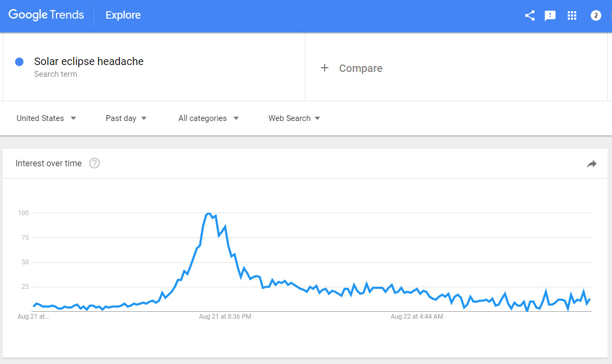Screen dimensions: 612x364
Task: Open the notifications badge showing 2
Action: point(595,15)
